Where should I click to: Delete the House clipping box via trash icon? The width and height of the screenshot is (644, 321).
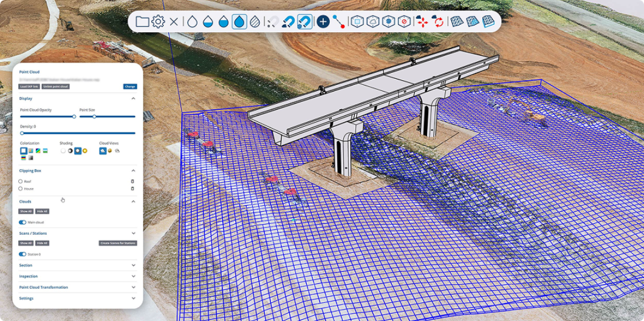pos(132,189)
